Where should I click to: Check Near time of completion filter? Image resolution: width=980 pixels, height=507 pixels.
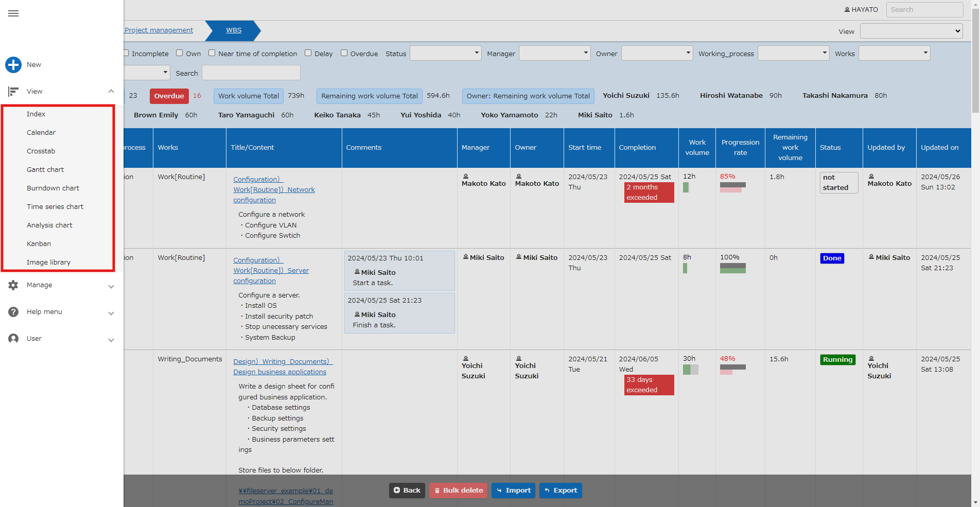tap(212, 53)
